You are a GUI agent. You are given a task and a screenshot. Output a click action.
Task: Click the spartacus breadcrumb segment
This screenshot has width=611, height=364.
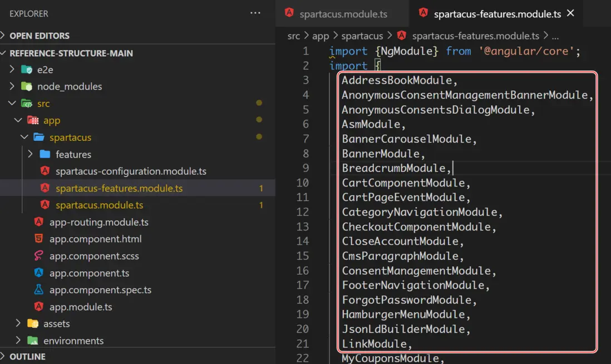(x=362, y=36)
